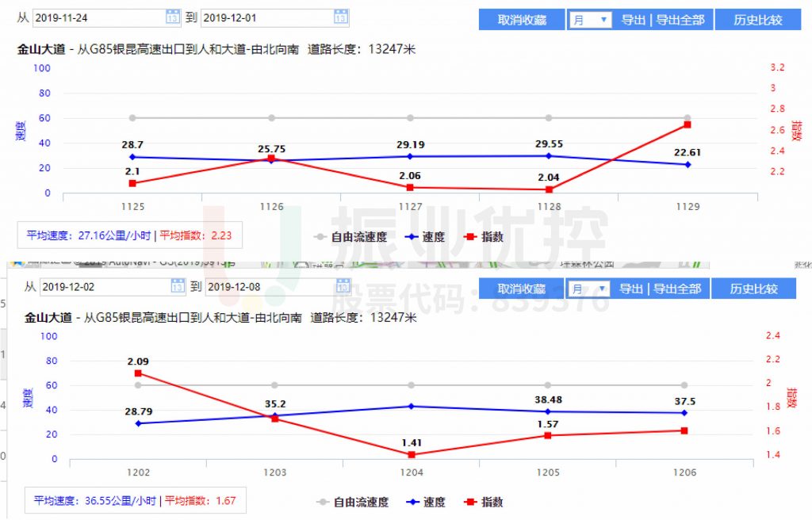The height and width of the screenshot is (520, 812).
Task: Click the blue 速度 diamond legend marker in bottom chart
Action: point(413,501)
